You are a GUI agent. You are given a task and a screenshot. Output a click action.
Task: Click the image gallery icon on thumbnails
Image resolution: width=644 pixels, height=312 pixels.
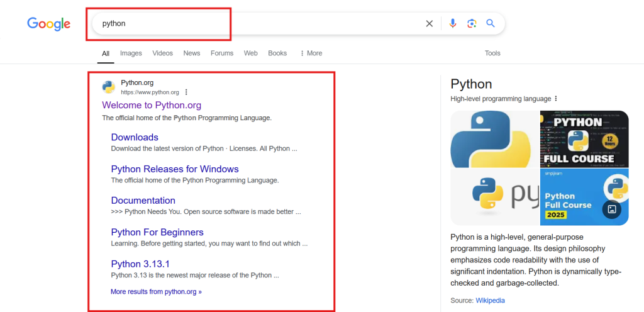[x=611, y=209]
